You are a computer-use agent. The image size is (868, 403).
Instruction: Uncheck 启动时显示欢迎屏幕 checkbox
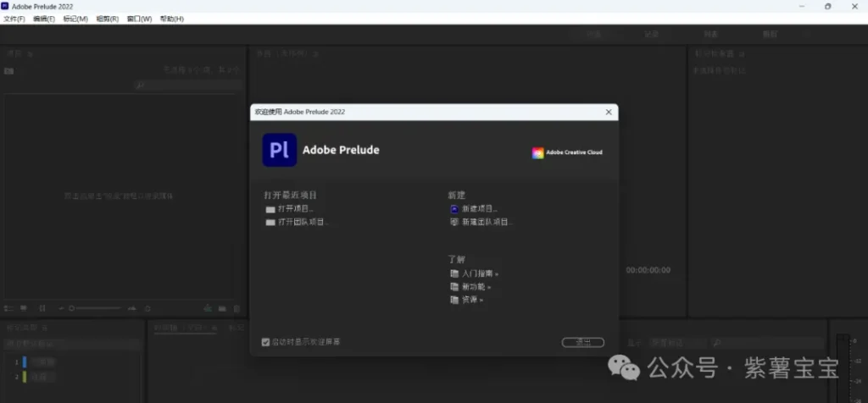point(265,342)
